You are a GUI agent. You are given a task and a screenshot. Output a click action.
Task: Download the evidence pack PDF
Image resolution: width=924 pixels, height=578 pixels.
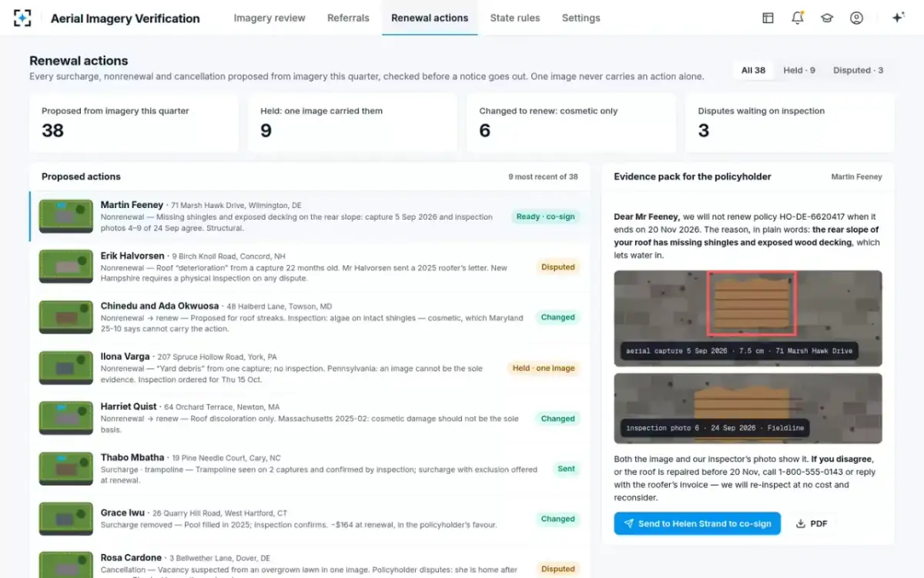point(812,523)
